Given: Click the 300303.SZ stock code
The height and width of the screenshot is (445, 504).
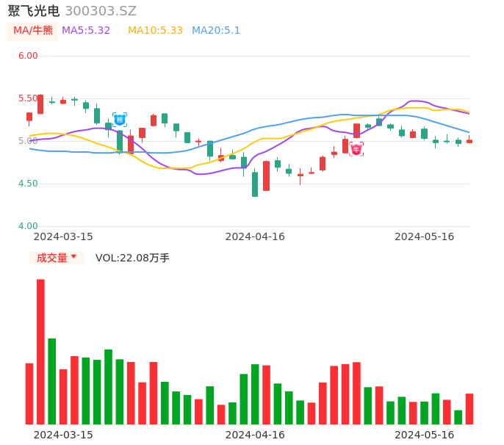Looking at the screenshot, I should (x=101, y=11).
